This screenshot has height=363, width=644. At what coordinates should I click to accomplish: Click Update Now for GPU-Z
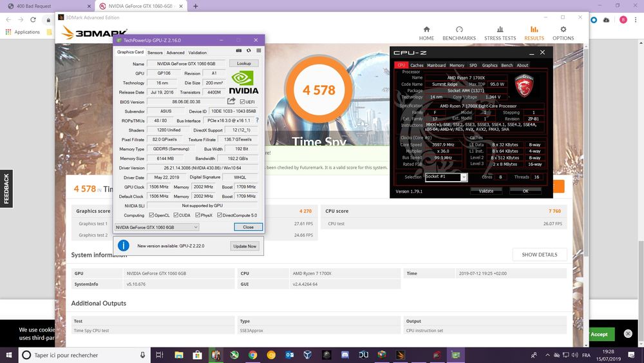tap(245, 246)
